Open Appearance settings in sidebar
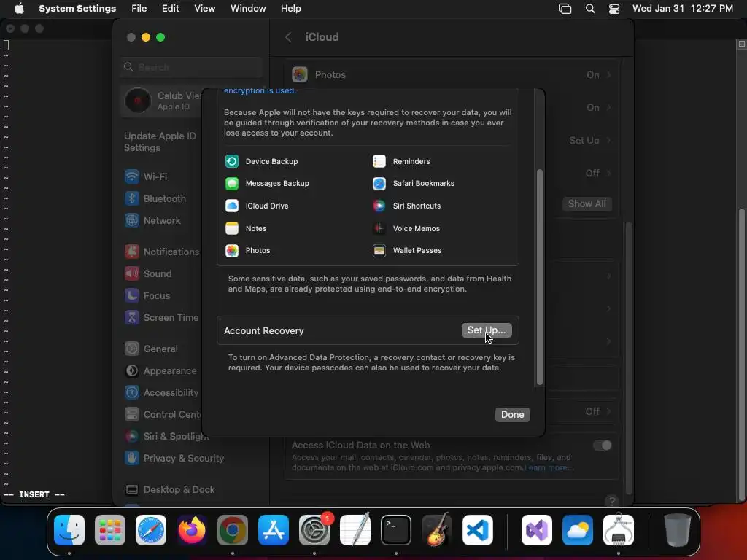The image size is (747, 560). click(x=162, y=370)
